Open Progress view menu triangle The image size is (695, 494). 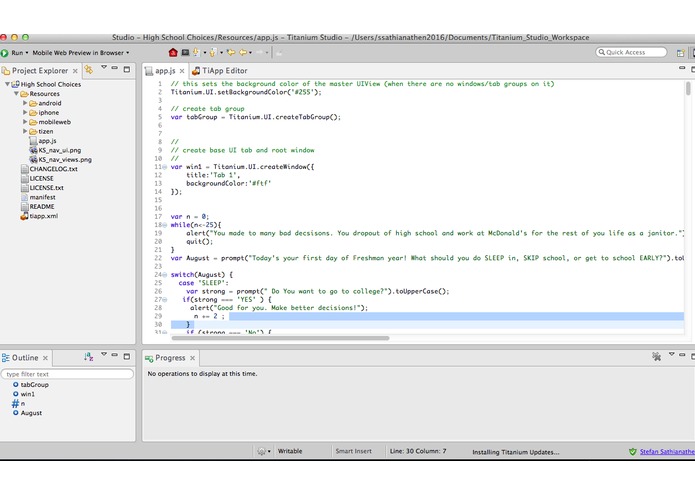click(x=672, y=354)
